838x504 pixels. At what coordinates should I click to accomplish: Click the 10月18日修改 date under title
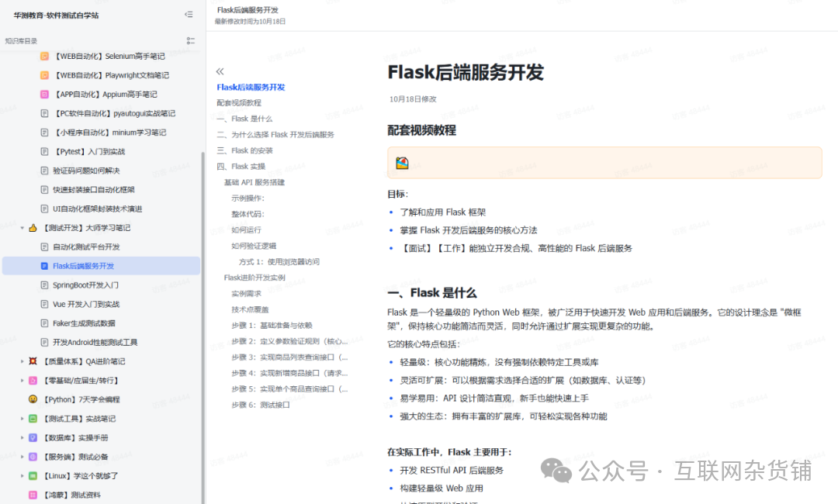point(413,99)
